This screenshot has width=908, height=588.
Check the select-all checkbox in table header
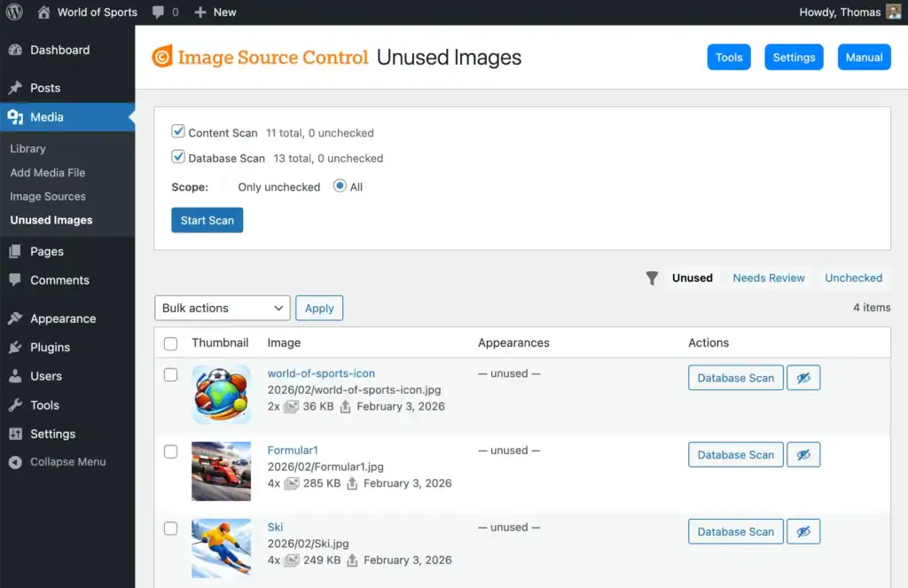[x=171, y=342]
